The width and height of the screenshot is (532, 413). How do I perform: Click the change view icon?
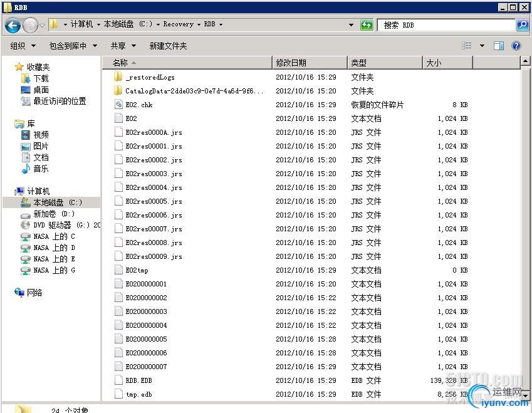click(467, 46)
